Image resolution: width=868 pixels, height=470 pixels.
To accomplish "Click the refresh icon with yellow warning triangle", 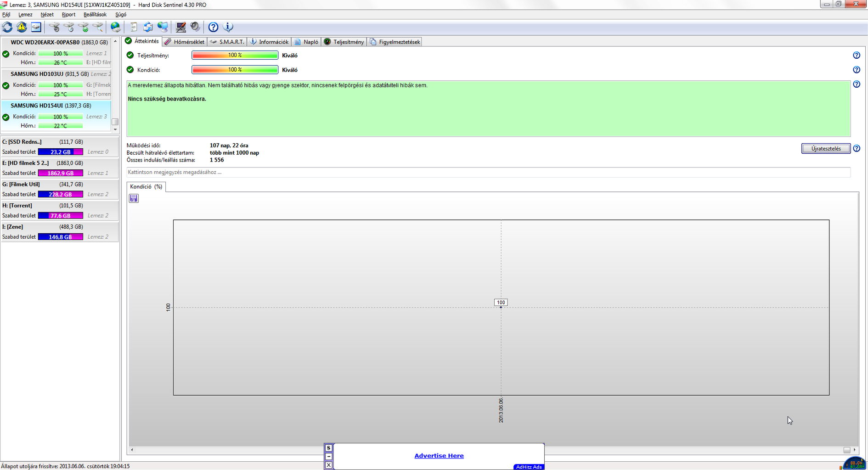I will click(22, 27).
